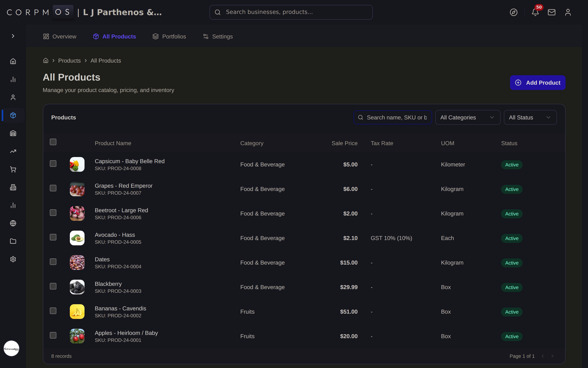Open sidebar folder icon
Screen dimensions: 588x368
click(13, 241)
